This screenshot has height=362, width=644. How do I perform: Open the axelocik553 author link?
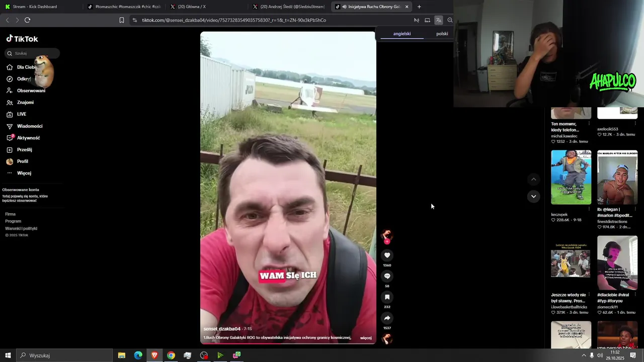(608, 129)
